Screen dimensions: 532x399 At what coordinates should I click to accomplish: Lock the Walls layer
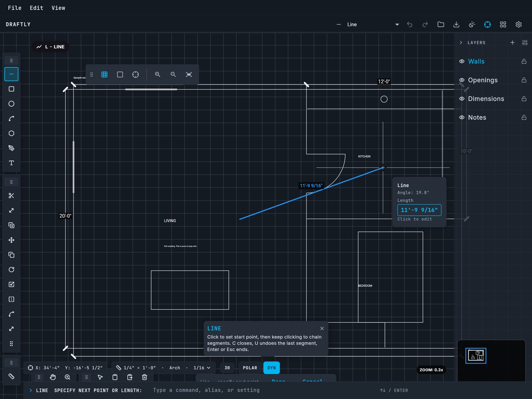pyautogui.click(x=524, y=61)
